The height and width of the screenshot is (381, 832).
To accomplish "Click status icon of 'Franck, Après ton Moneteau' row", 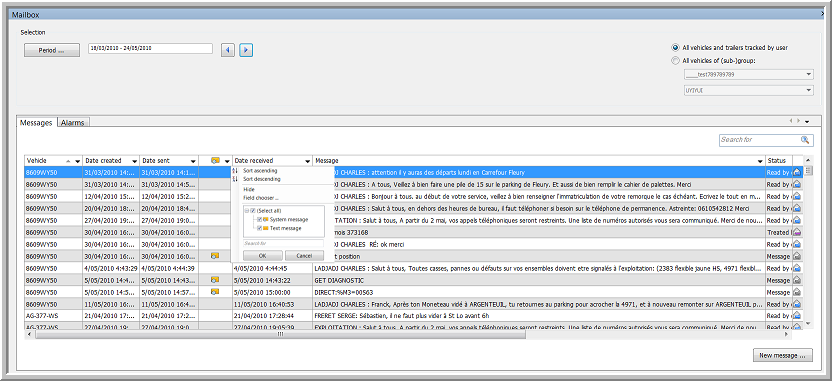I will click(797, 304).
